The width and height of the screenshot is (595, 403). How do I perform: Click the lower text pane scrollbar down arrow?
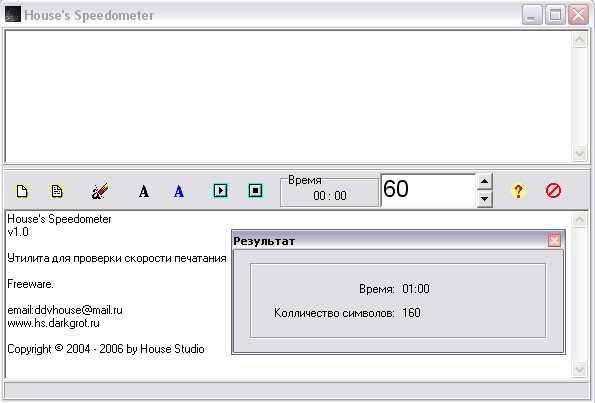580,369
